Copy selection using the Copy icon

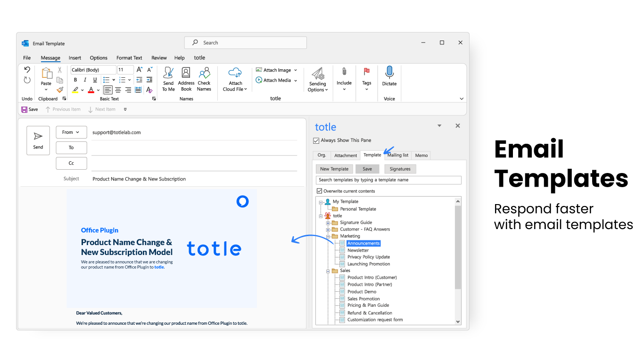point(60,80)
